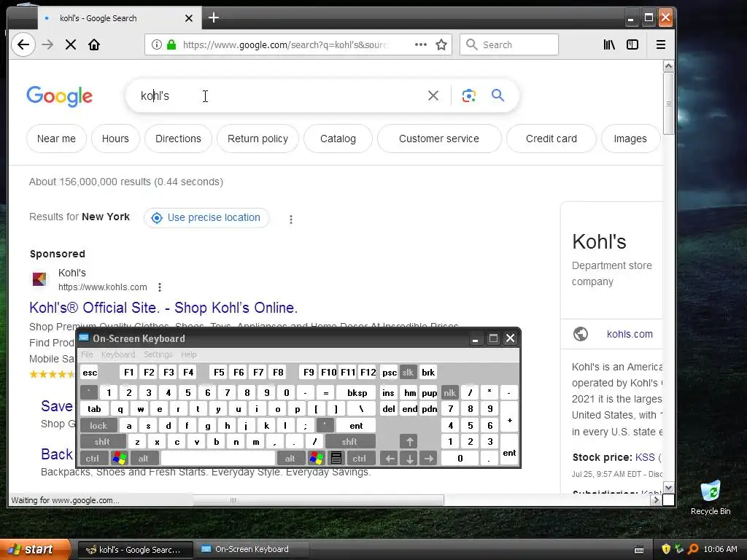
Task: Open the Library bookshelf icon
Action: 609,44
